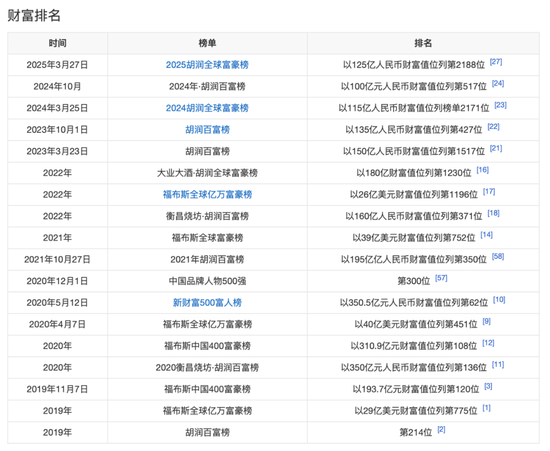Select the date 2019年11月7日
This screenshot has height=451, width=550.
point(57,389)
